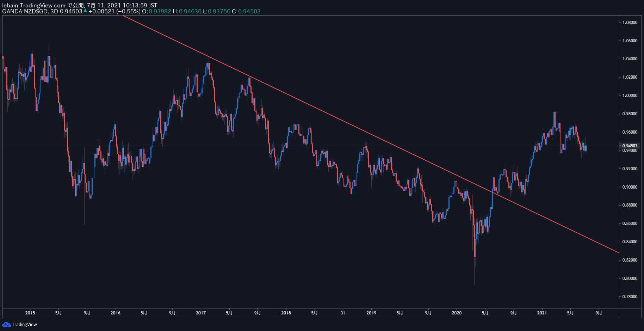This screenshot has height=331, width=644.
Task: Click the close price value 0.94503 in header
Action: 249,11
